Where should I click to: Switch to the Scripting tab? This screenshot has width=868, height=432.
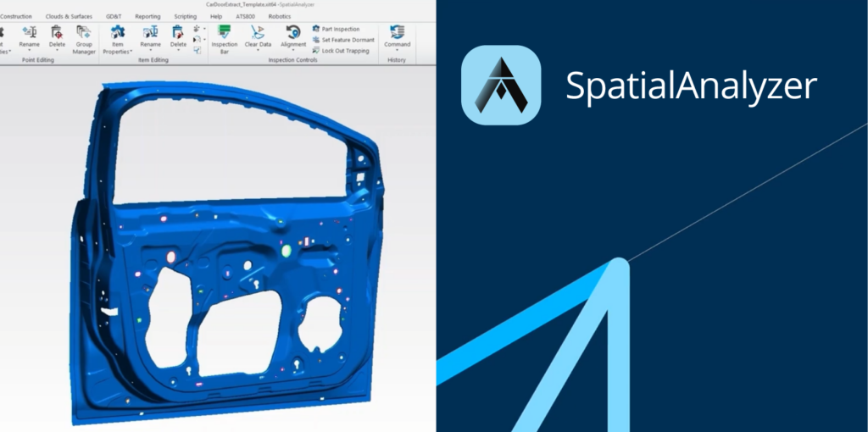[x=185, y=17]
